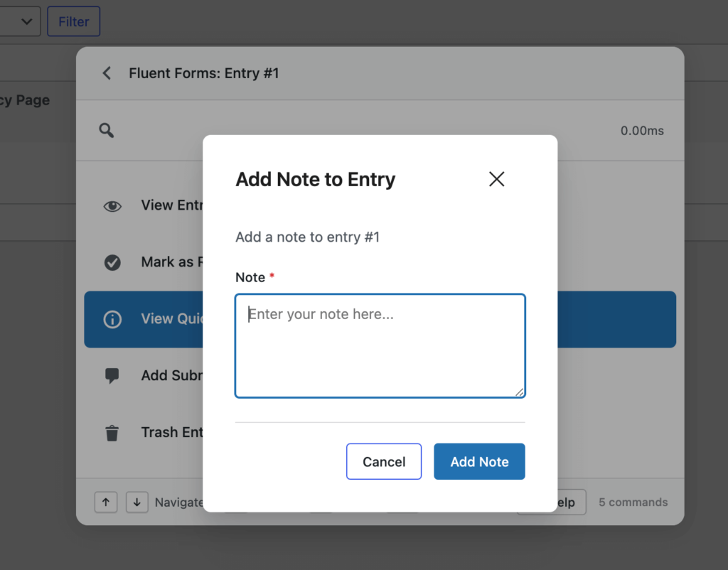Viewport: 728px width, 570px height.
Task: Close the Add Note to Entry dialog
Action: click(x=496, y=179)
